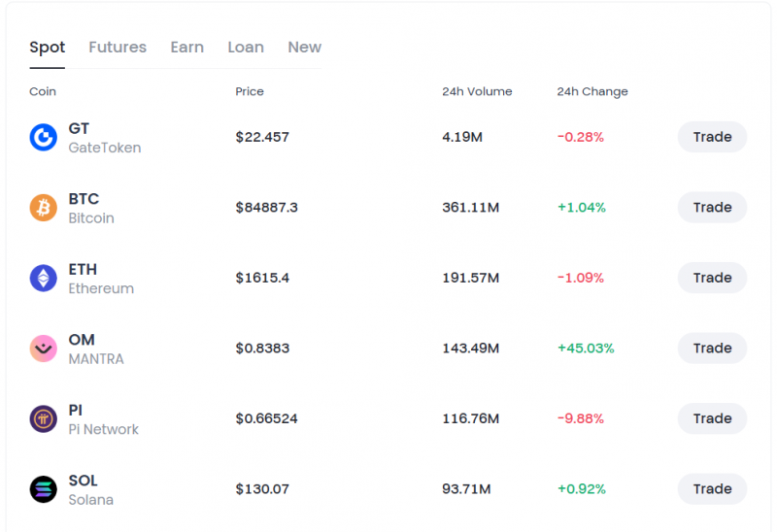Switch to the New tab
This screenshot has height=532, width=777.
click(305, 47)
